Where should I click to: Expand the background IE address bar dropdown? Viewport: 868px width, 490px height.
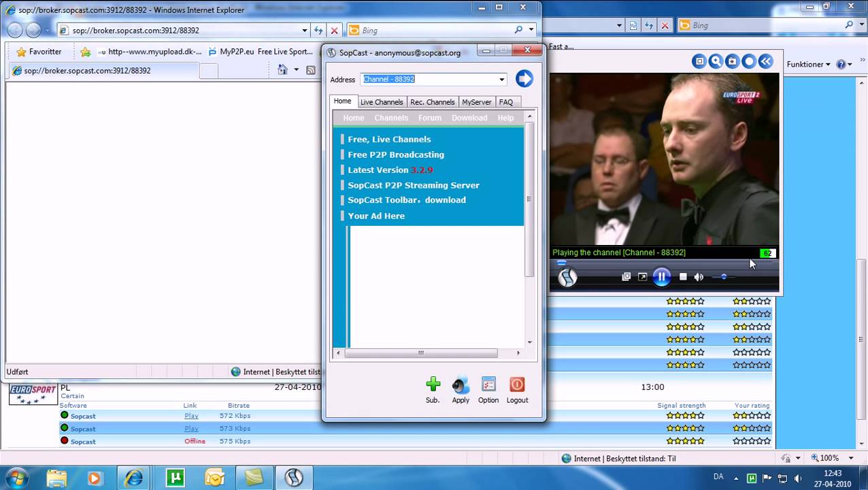(620, 25)
